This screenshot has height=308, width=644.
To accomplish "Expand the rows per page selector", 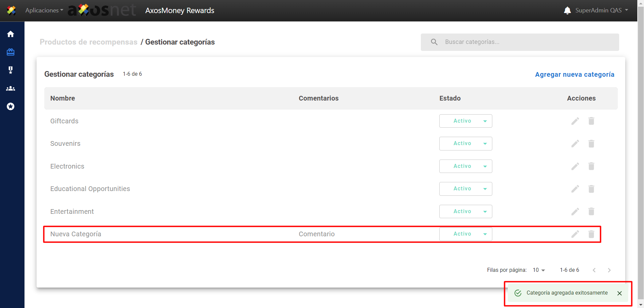I will click(539, 270).
